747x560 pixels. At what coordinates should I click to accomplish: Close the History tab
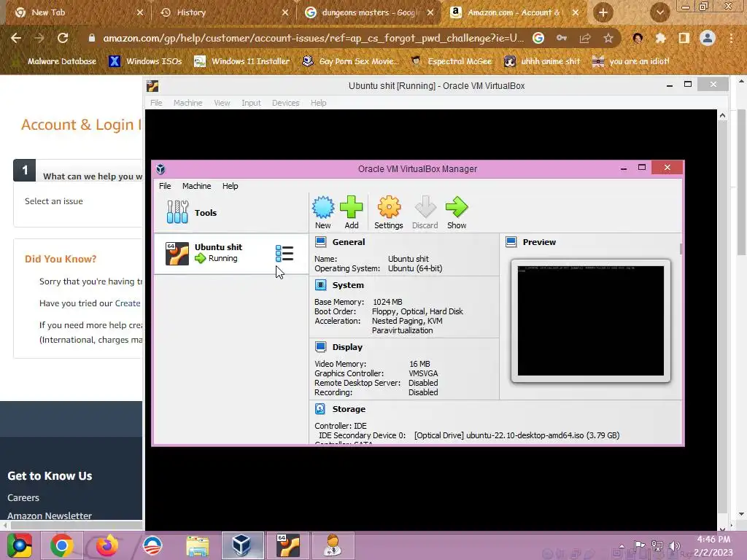point(285,12)
